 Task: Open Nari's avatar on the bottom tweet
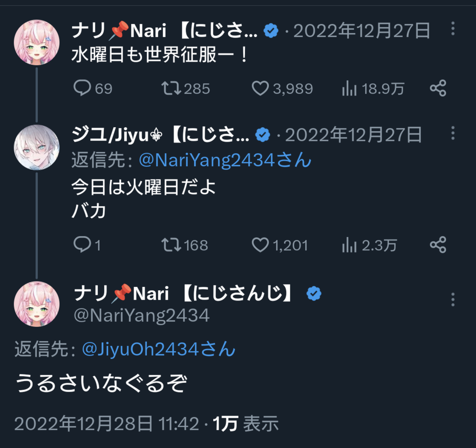coord(37,304)
